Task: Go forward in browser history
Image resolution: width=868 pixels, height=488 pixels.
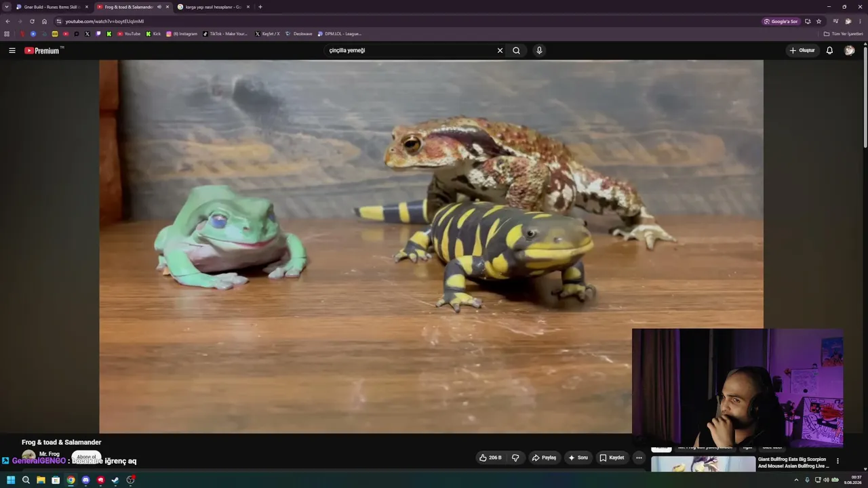Action: (20, 21)
